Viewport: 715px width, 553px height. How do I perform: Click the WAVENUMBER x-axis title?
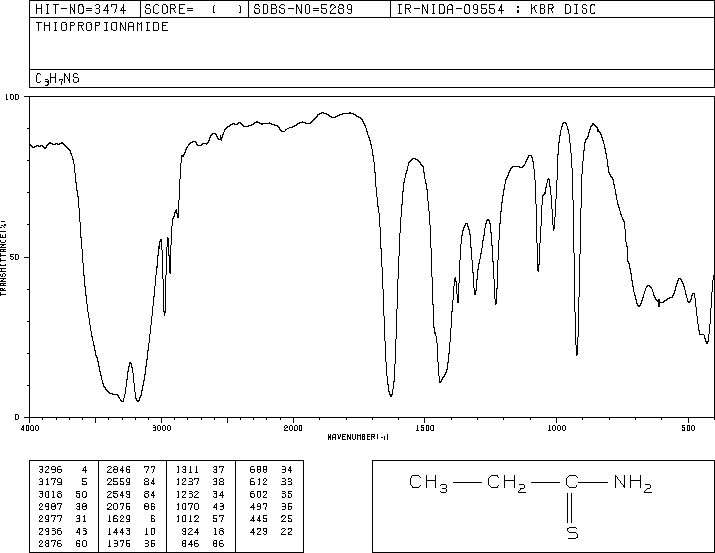pyautogui.click(x=358, y=437)
